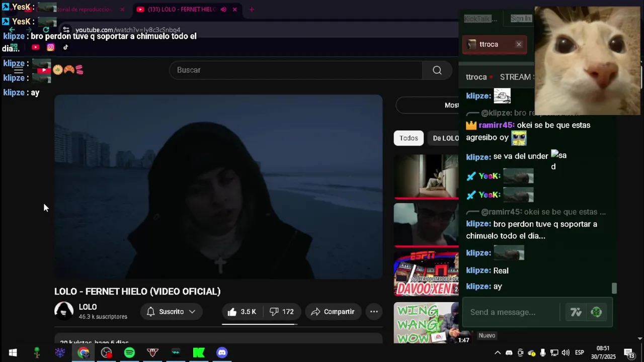Viewport: 644px width, 362px height.
Task: Click the ESP language indicator
Action: coord(580,353)
